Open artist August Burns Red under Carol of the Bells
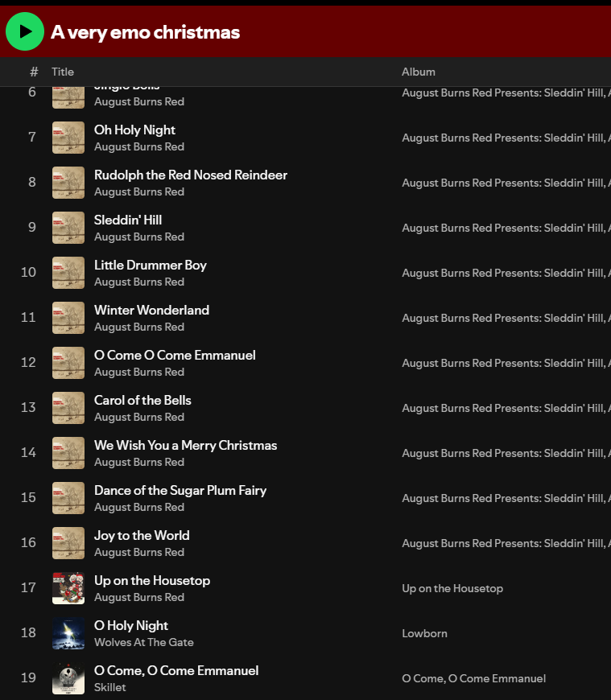The image size is (611, 700). coord(139,418)
